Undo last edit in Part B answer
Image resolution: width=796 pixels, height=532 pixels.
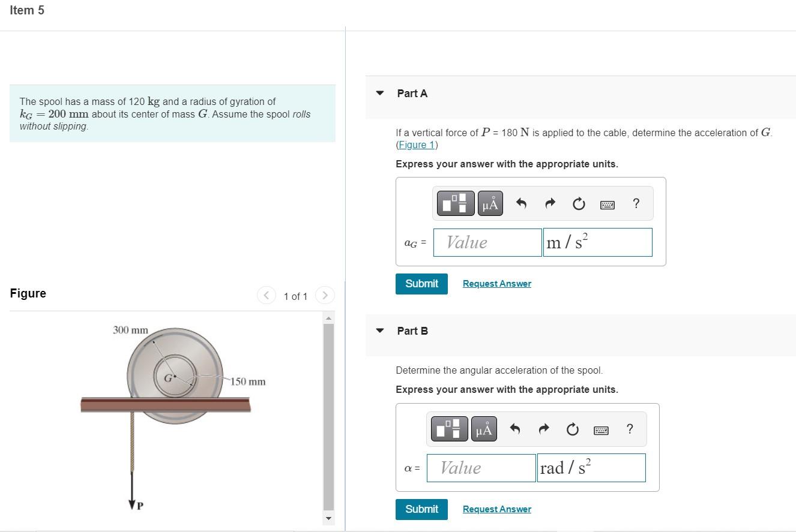click(x=514, y=429)
